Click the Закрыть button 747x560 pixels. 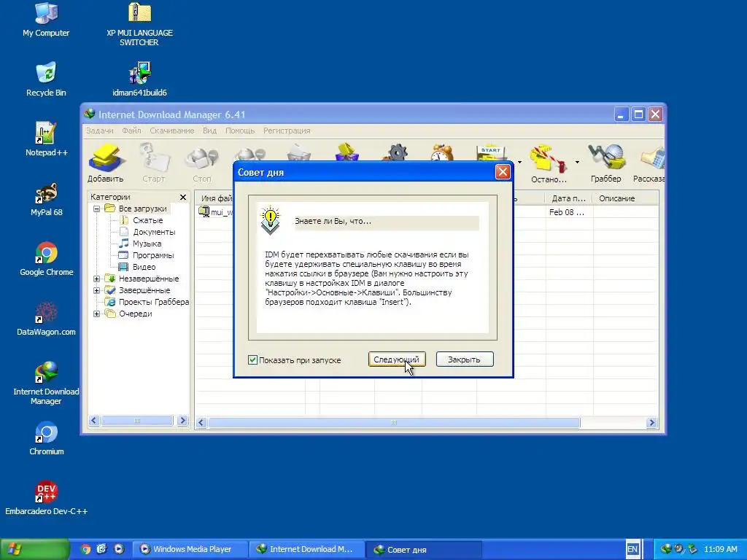465,359
